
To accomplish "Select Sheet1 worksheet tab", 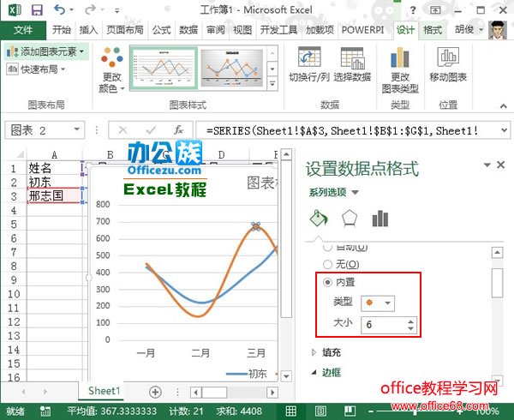I will pos(104,391).
